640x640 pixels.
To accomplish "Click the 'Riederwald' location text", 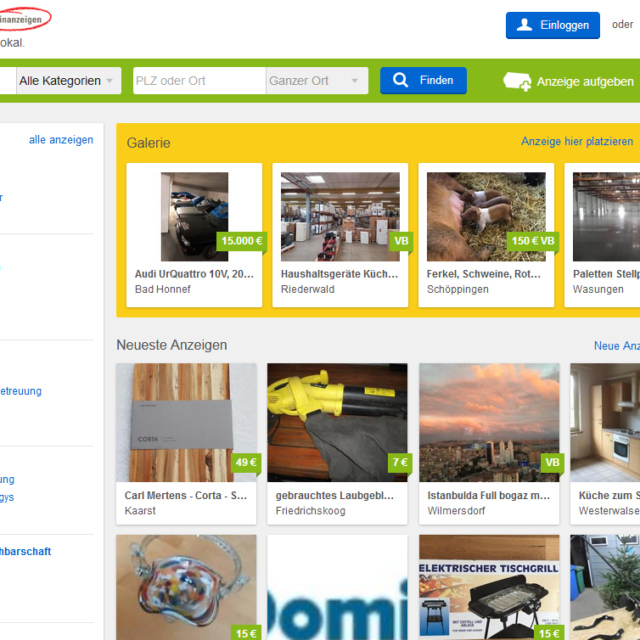I will pos(307,289).
